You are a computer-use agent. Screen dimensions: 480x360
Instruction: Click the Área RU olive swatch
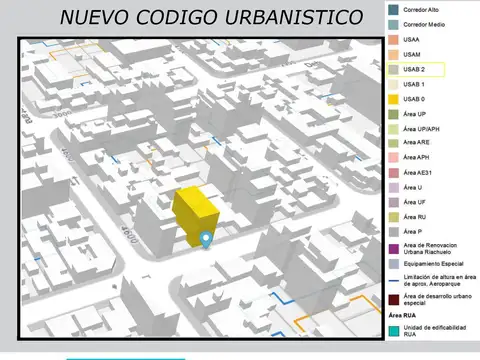393,217
